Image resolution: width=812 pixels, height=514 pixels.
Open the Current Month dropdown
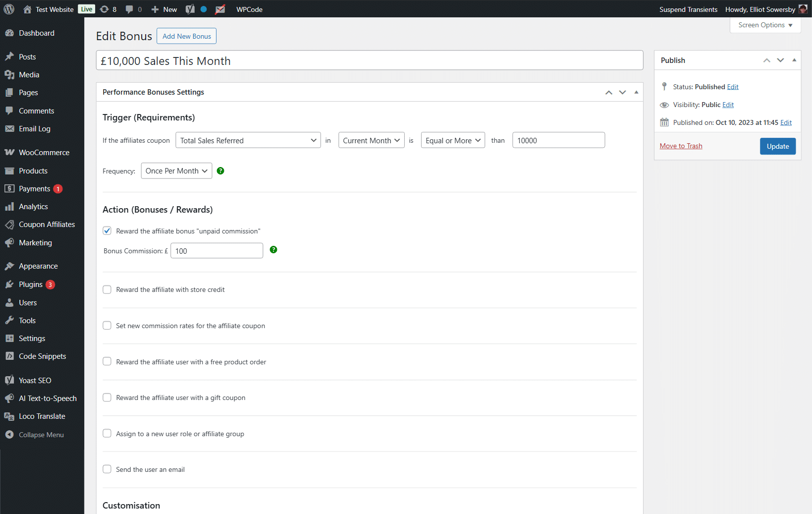(x=372, y=140)
